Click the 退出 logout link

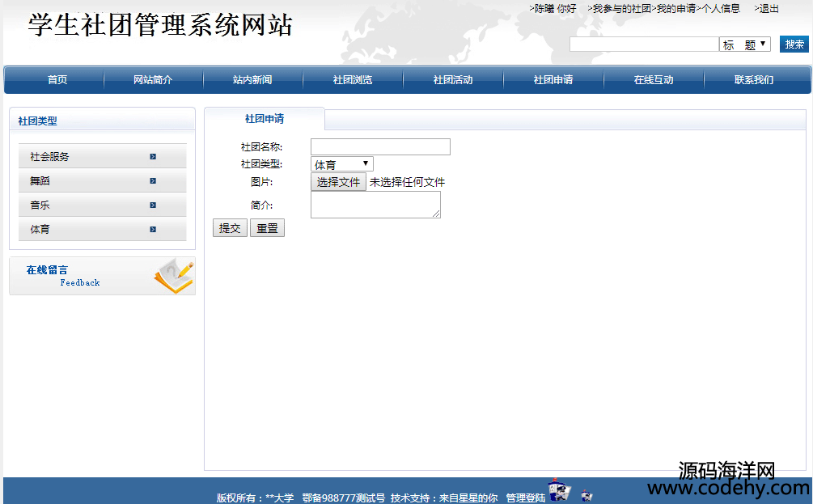(x=769, y=9)
